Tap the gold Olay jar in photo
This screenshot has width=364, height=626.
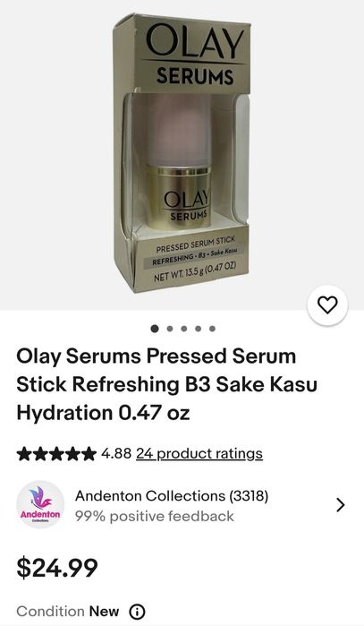[178, 198]
